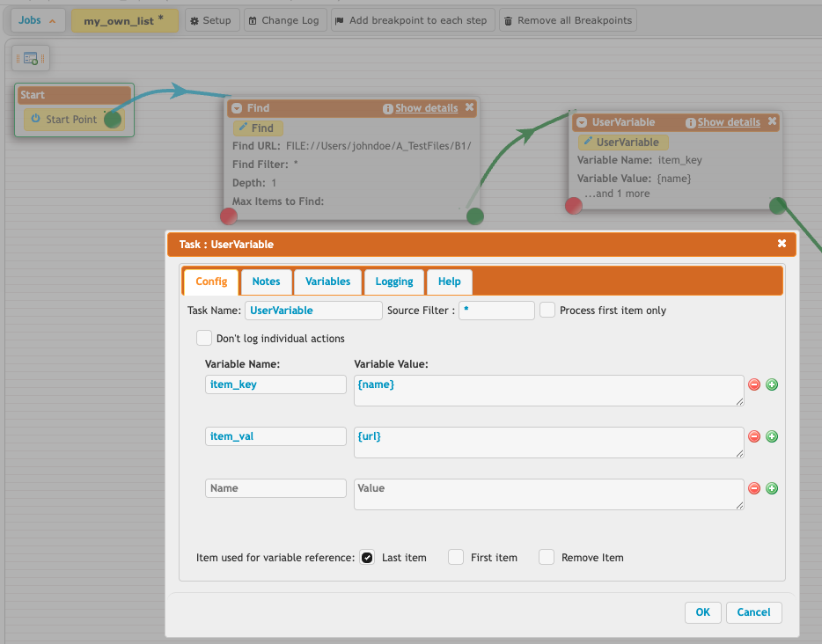This screenshot has width=822, height=644.
Task: Click the Find task red failure connector
Action: pyautogui.click(x=229, y=216)
